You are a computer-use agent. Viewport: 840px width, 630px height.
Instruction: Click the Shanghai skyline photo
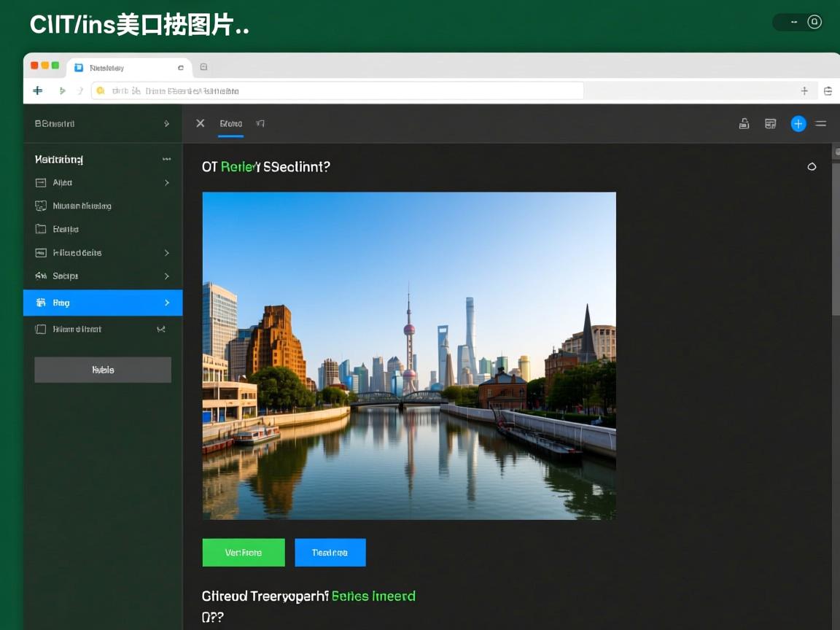click(x=409, y=356)
